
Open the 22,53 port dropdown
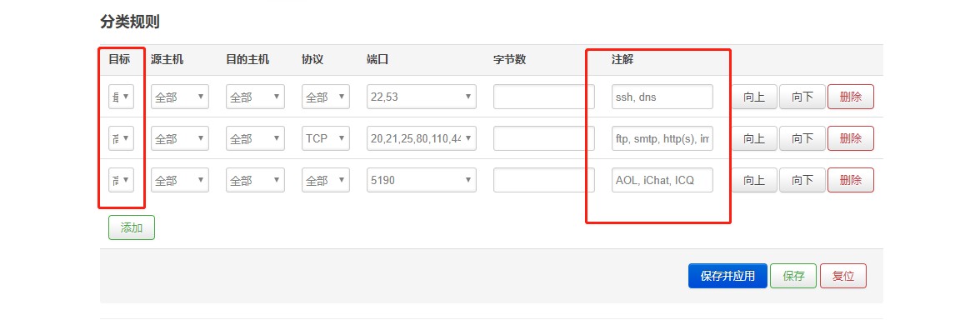coord(422,97)
